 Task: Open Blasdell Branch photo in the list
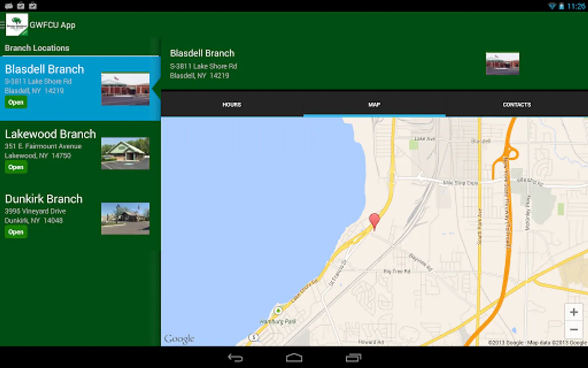point(125,89)
